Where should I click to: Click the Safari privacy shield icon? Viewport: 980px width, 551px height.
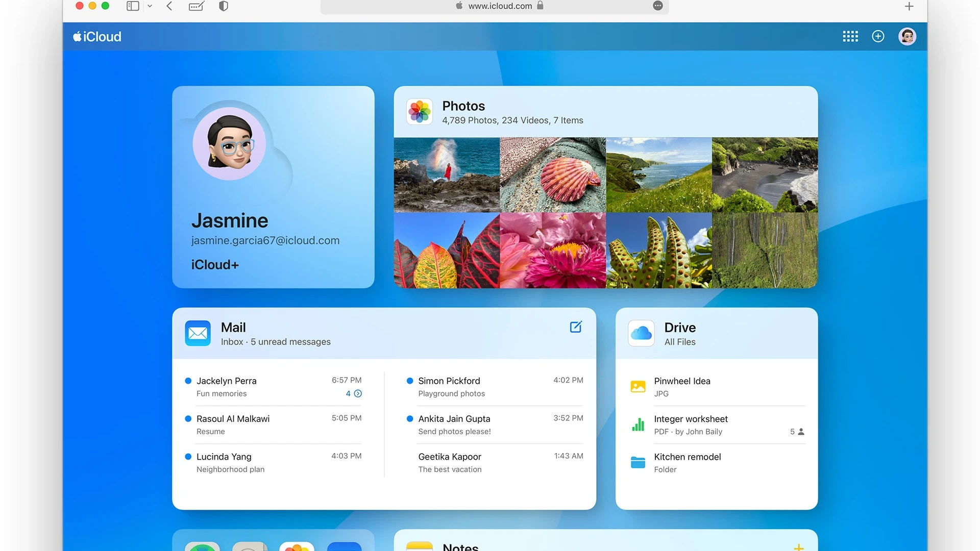point(224,6)
